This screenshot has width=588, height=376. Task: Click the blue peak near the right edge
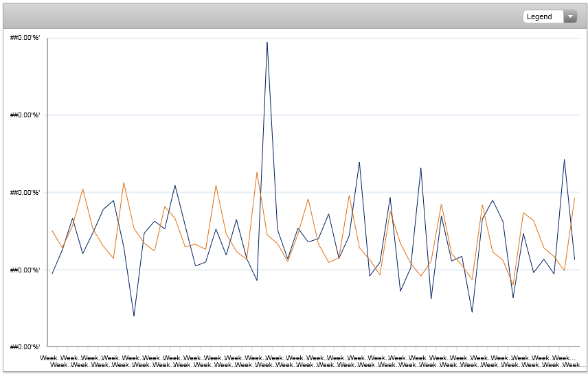[x=564, y=160]
